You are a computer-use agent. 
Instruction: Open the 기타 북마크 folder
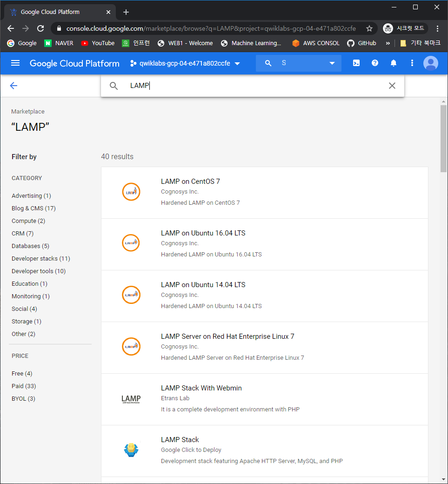[420, 43]
